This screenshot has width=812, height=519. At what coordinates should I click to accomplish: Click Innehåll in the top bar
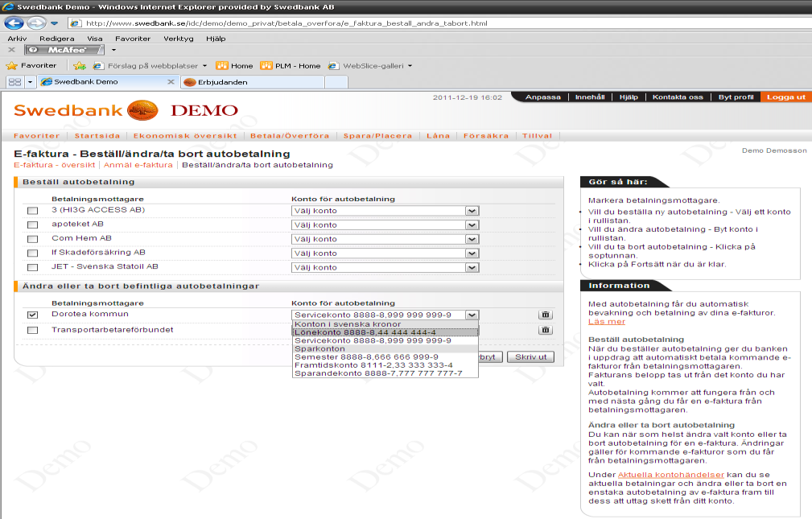pos(590,97)
